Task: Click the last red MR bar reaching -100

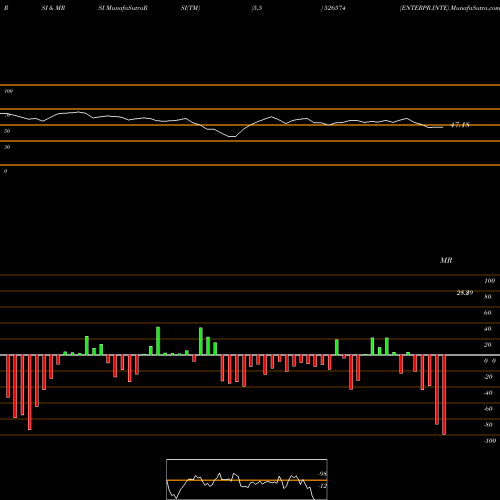Action: 444,395
